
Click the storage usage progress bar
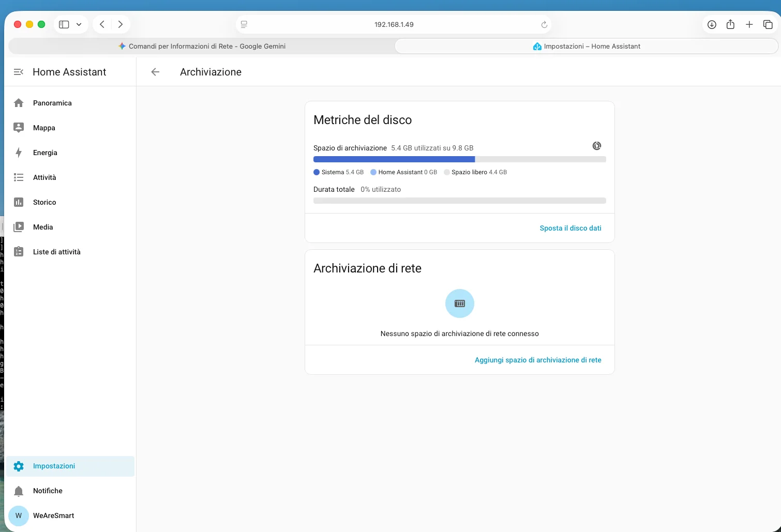click(460, 160)
